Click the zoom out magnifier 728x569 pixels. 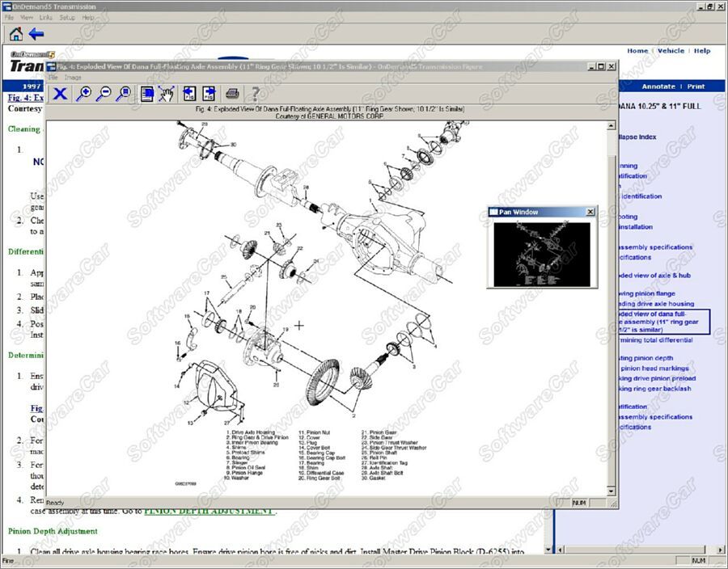tap(103, 94)
